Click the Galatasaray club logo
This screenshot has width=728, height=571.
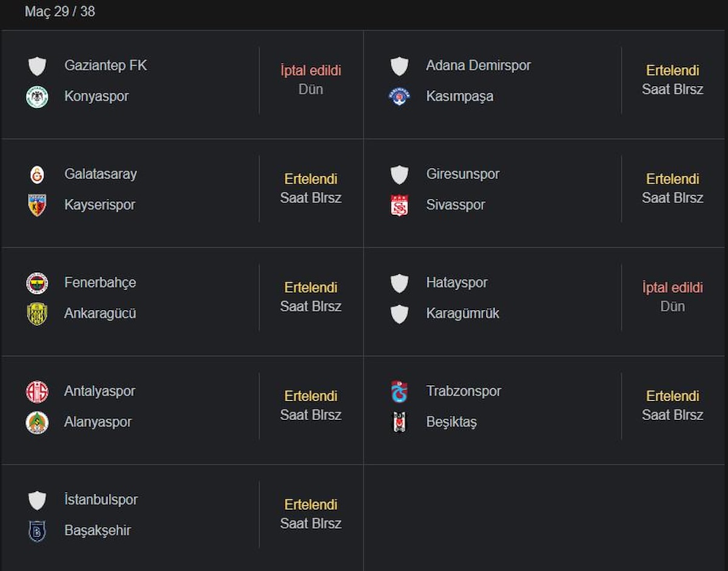pyautogui.click(x=37, y=175)
